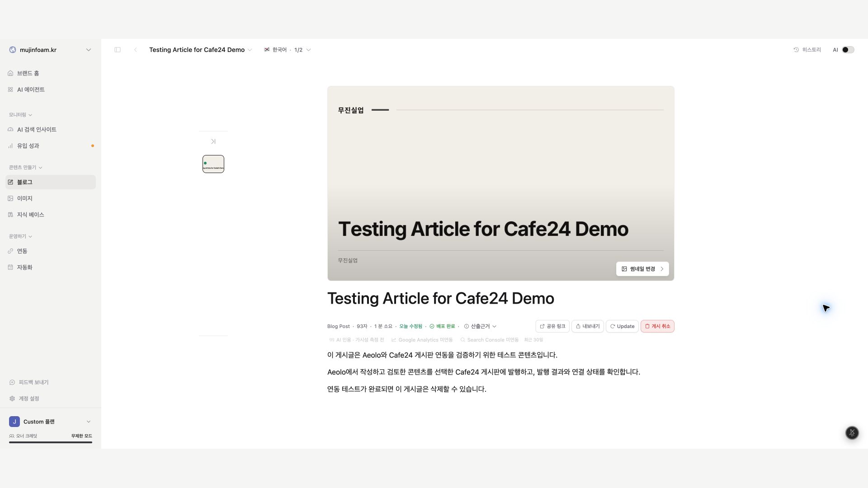Toggle the sidebar panel icon
The image size is (868, 488).
(x=118, y=50)
